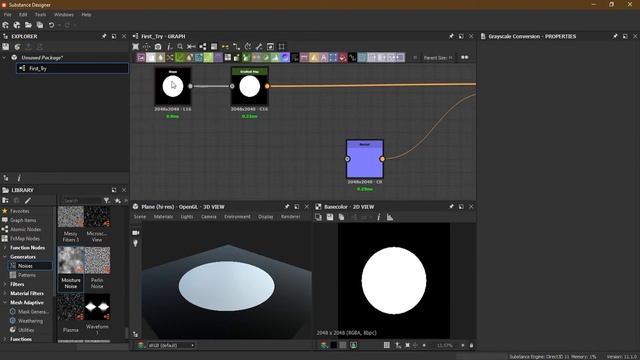Expand the Functions category in Library
Viewport: 640px width, 360px height.
tap(4, 339)
